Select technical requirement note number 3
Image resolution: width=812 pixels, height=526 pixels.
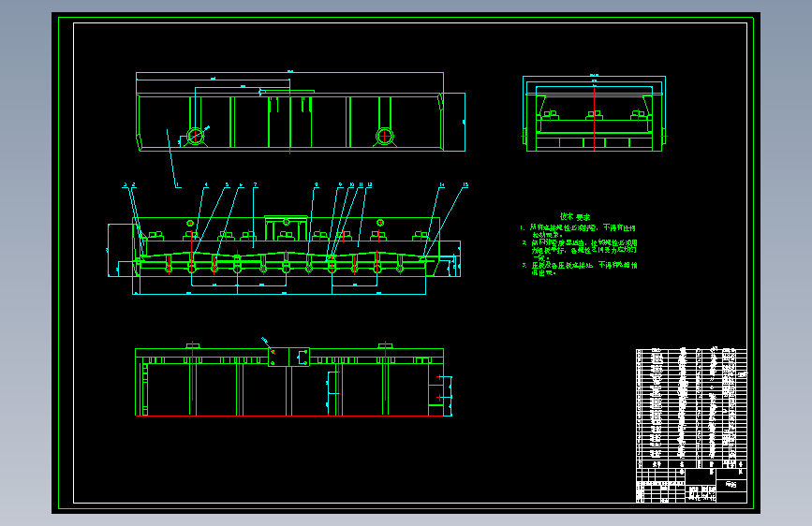[x=580, y=269]
